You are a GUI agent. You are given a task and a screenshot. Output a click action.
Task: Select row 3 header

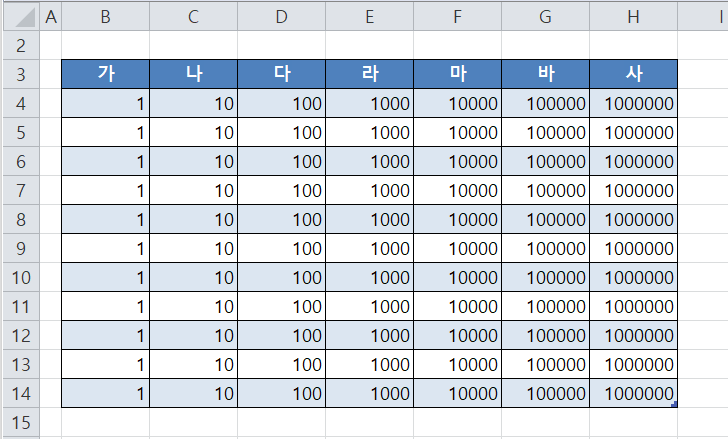21,74
